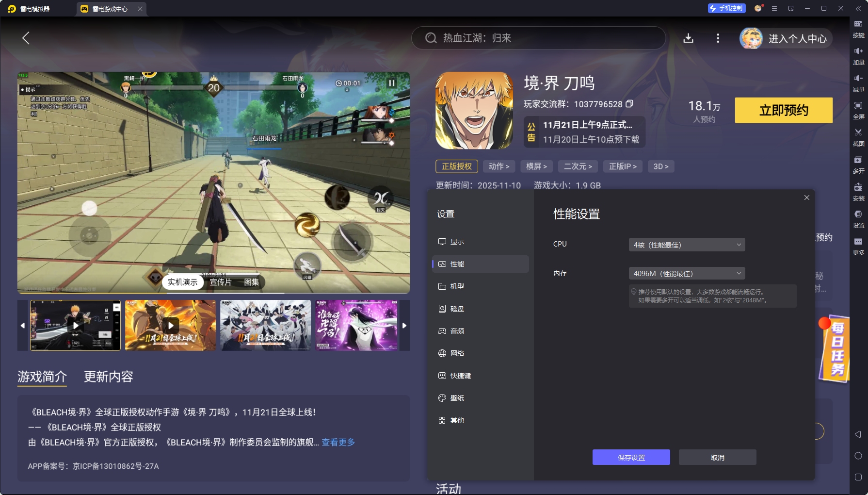This screenshot has height=495, width=868.
Task: Show the 图集 gallery section
Action: click(x=252, y=282)
